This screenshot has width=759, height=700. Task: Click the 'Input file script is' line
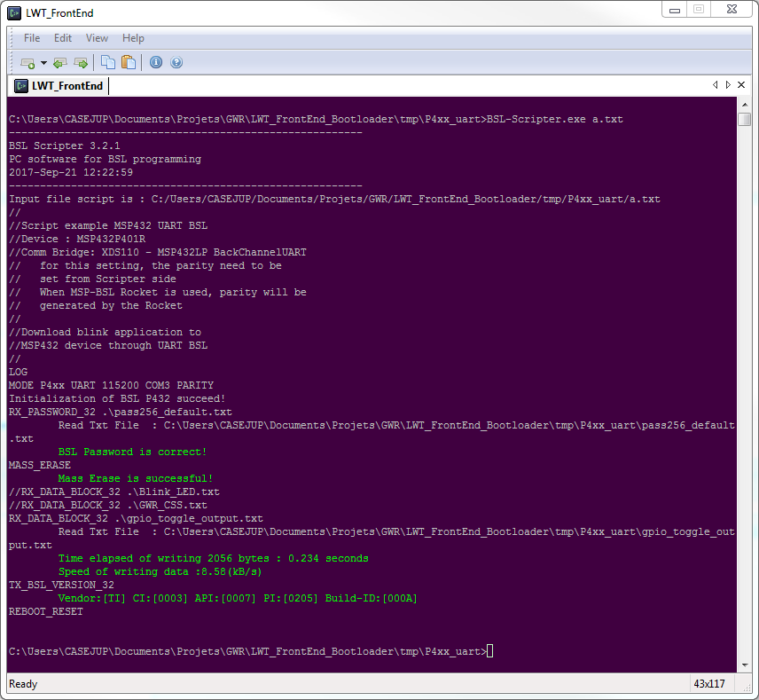[x=334, y=199]
